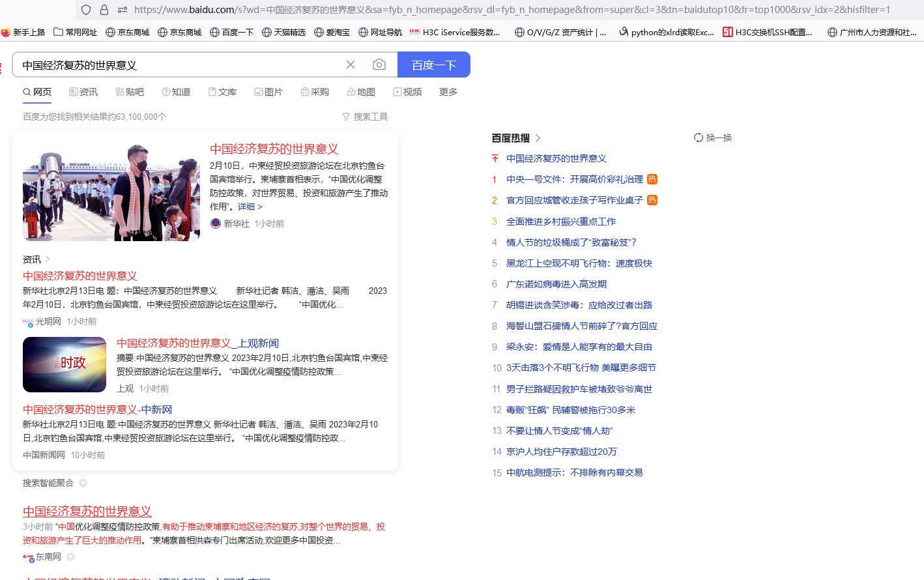
Task: Open hot search 中航电测提示：不排除有内幕交易
Action: pyautogui.click(x=575, y=472)
